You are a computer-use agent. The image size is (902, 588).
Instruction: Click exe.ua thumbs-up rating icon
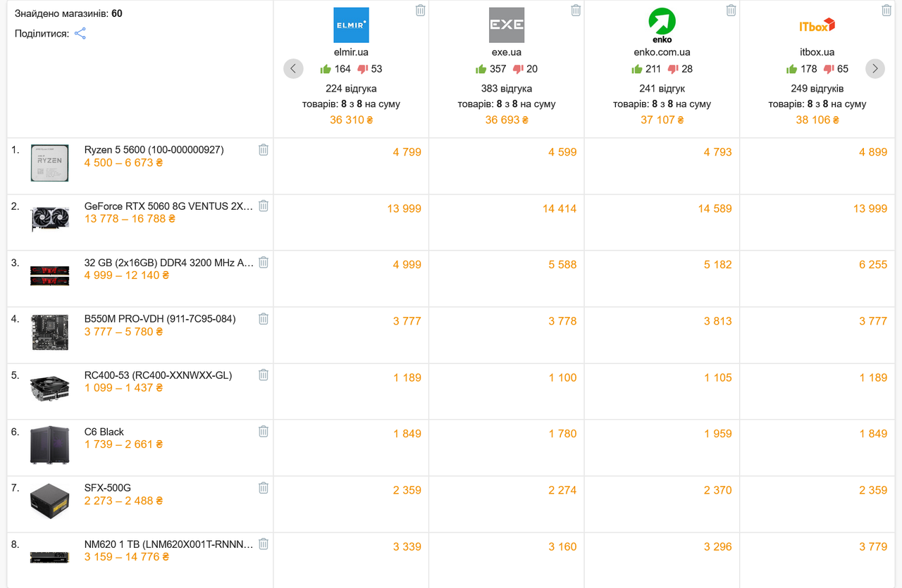[481, 69]
